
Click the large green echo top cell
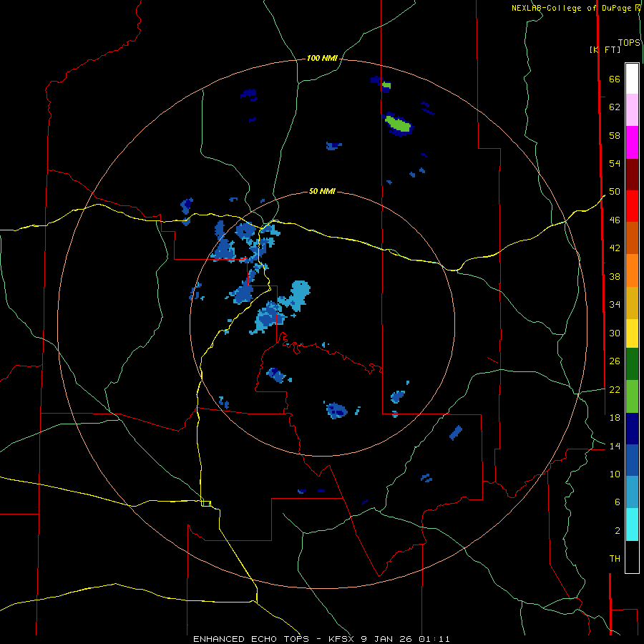398,124
